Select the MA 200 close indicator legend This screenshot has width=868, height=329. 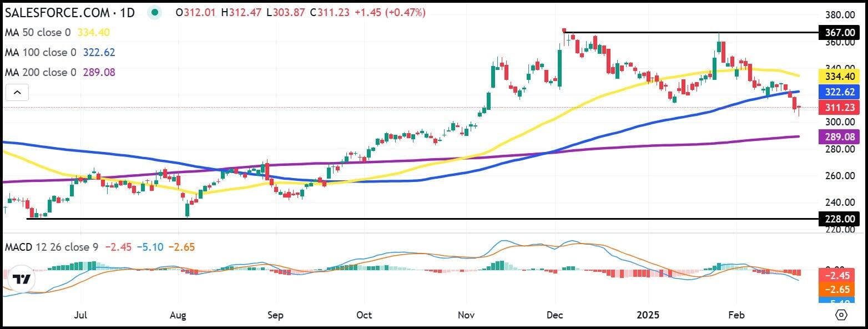click(40, 72)
